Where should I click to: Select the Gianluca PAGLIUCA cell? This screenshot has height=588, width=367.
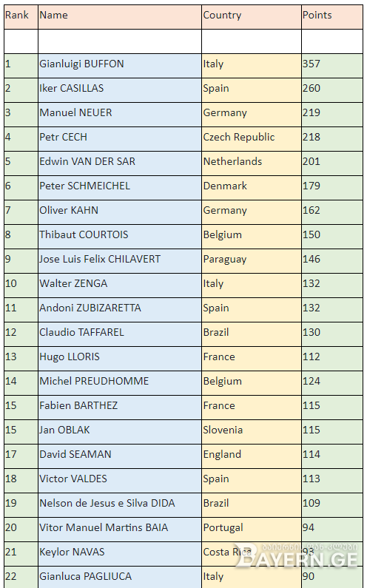click(x=120, y=577)
